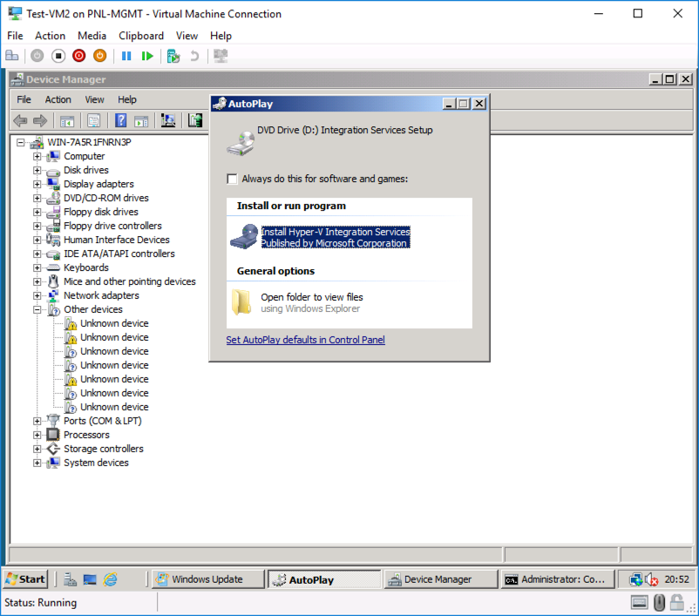
Task: Switch to the AutoPlay taskbar button
Action: 324,579
